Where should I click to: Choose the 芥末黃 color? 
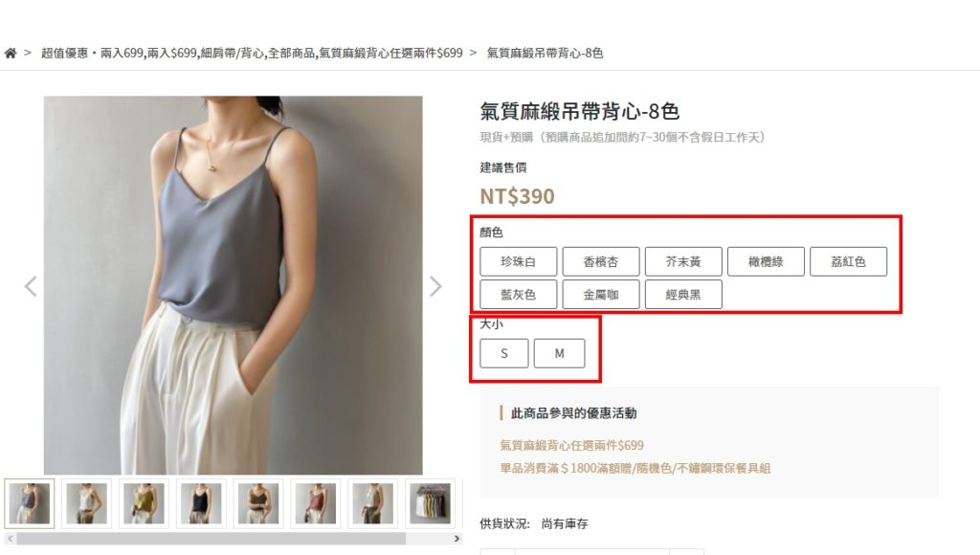click(683, 261)
